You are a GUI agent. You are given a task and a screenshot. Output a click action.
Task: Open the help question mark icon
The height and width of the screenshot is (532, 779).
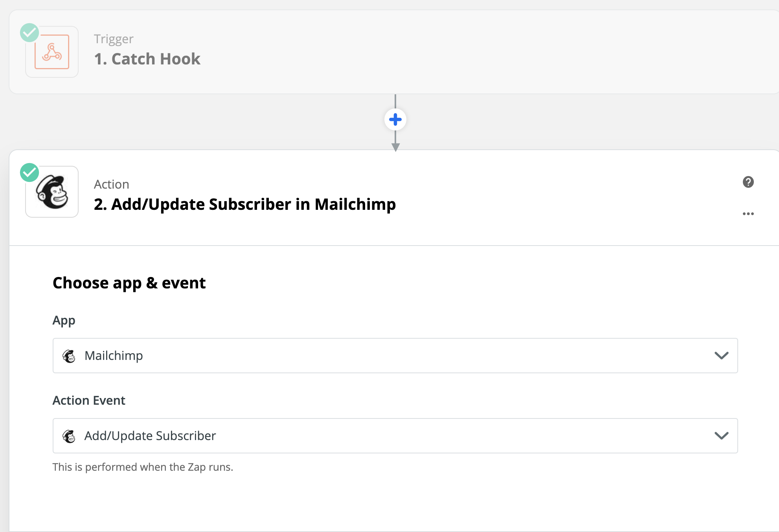pyautogui.click(x=748, y=182)
